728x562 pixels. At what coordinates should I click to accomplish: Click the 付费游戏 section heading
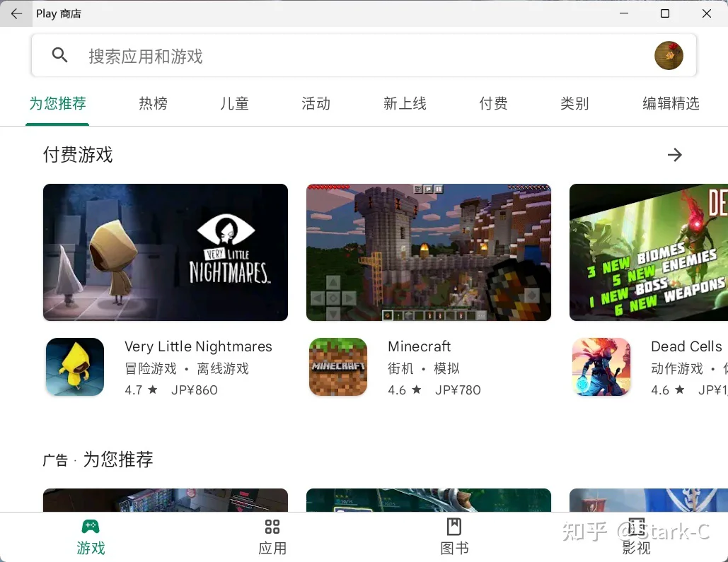click(x=78, y=155)
